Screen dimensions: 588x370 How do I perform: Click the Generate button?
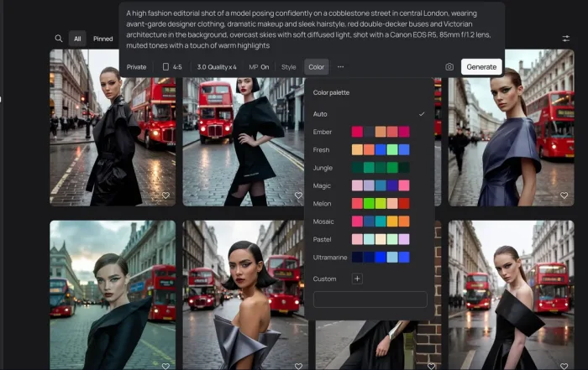click(481, 67)
